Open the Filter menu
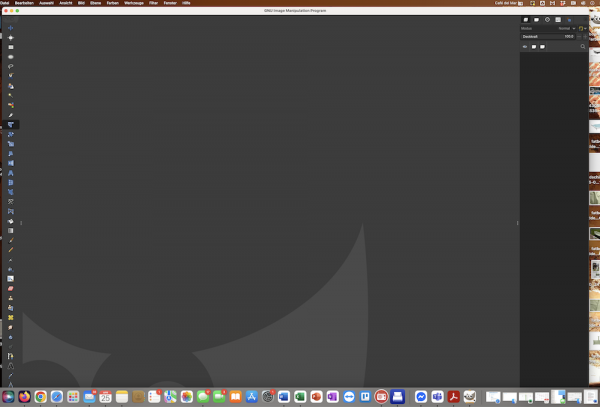 pyautogui.click(x=153, y=3)
